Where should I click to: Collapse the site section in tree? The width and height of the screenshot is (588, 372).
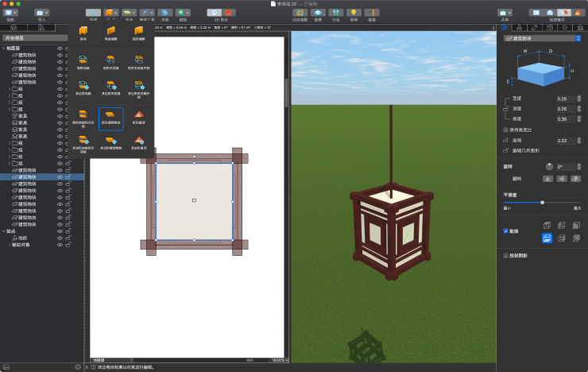[4, 231]
